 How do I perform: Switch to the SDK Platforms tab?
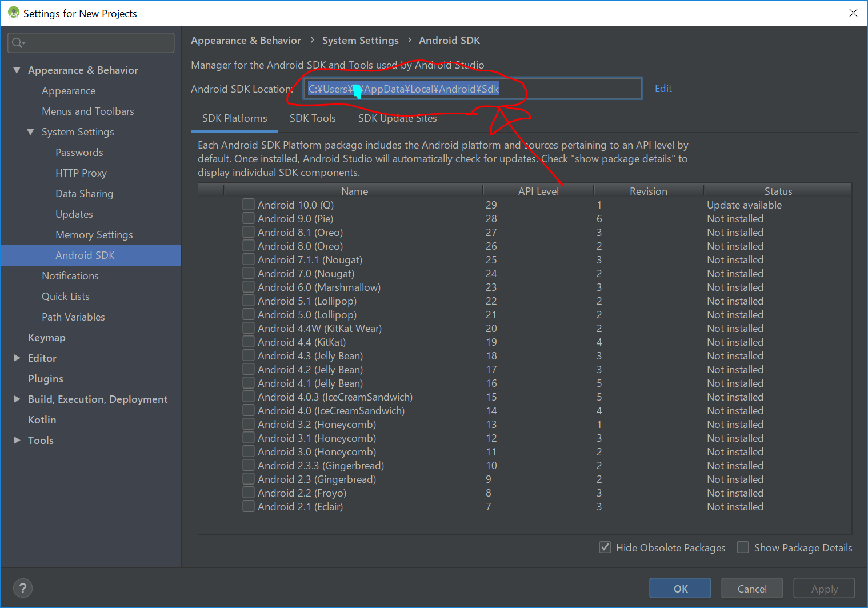click(234, 118)
